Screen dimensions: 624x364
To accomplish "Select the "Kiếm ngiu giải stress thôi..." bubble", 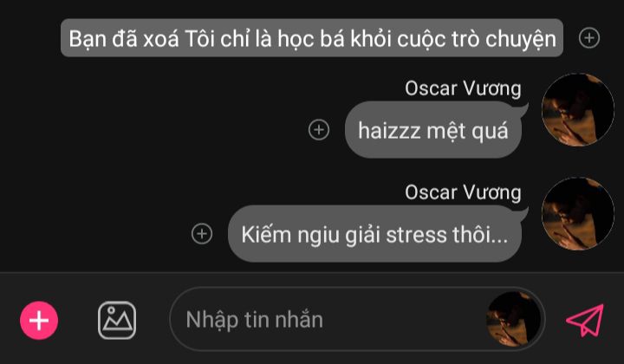I will (x=375, y=234).
